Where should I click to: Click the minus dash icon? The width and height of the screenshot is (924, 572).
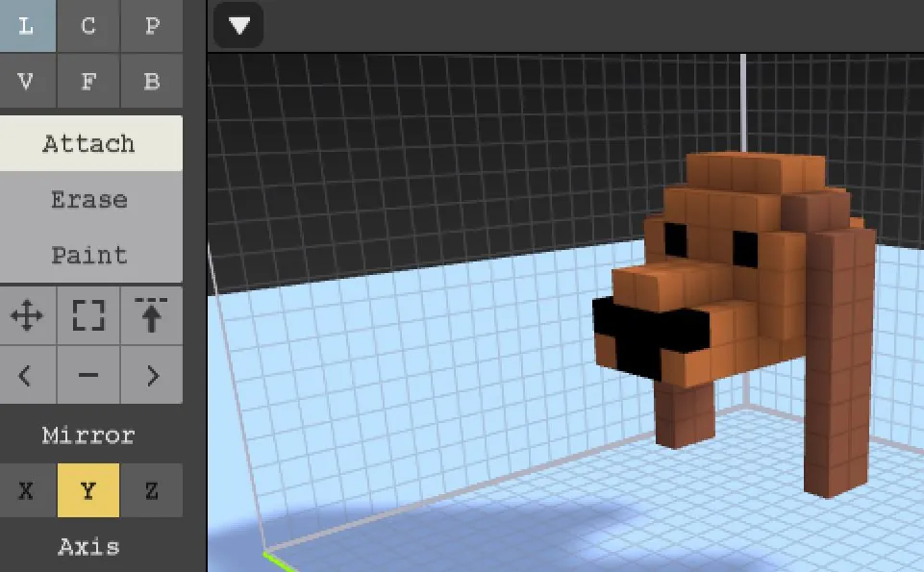pyautogui.click(x=88, y=375)
